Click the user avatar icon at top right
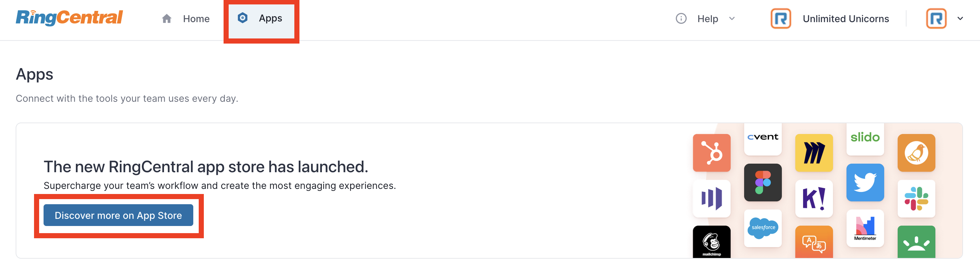 point(936,19)
